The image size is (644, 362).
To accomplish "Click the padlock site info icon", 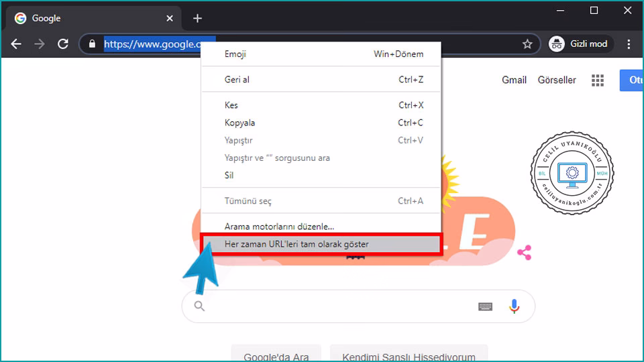I will pyautogui.click(x=92, y=44).
